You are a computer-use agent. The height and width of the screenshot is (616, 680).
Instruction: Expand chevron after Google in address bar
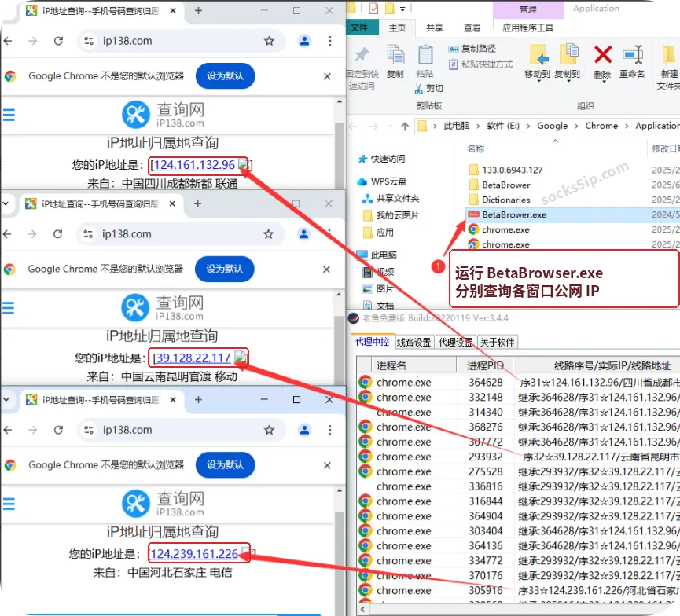tap(576, 126)
